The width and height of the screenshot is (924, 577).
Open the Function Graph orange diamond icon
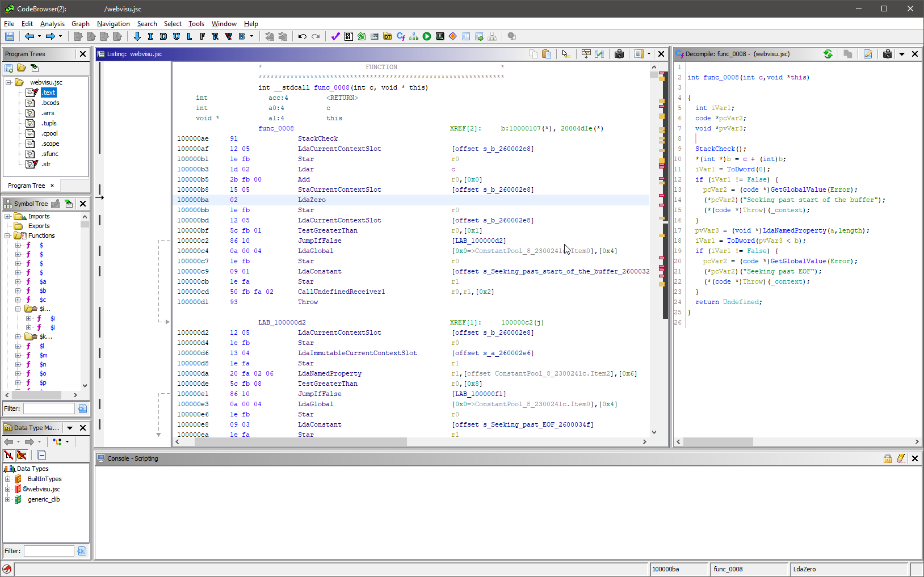[x=452, y=36]
